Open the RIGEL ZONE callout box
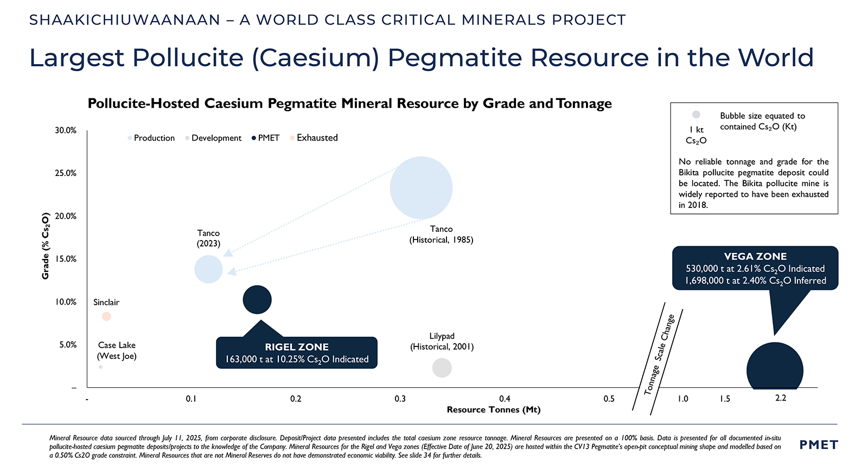The height and width of the screenshot is (467, 868). [x=297, y=353]
